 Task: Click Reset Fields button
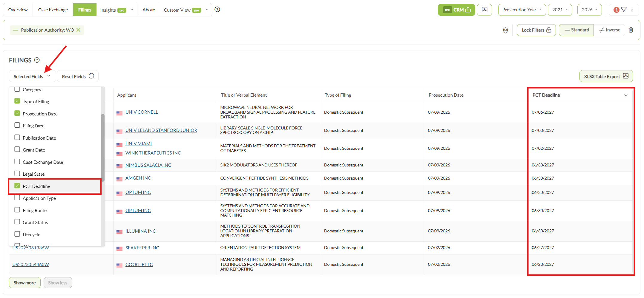tap(78, 76)
